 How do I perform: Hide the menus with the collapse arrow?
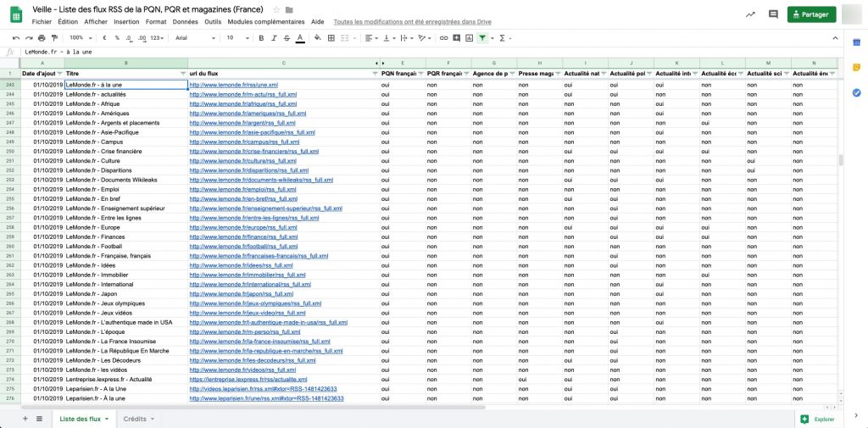tap(835, 38)
